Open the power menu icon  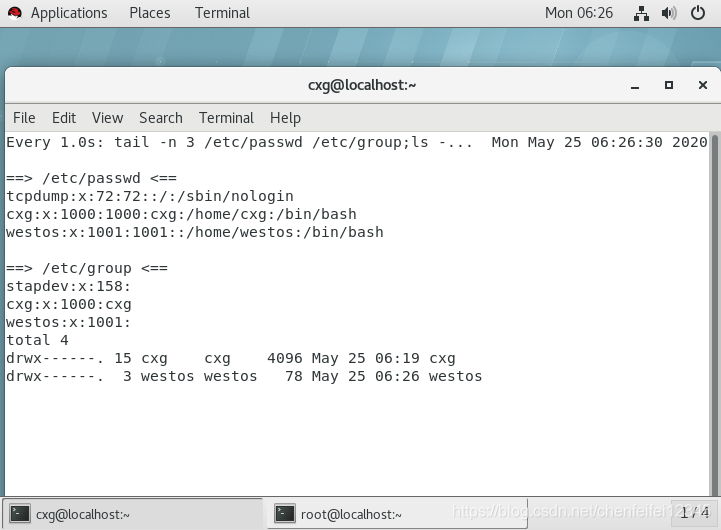(x=698, y=13)
